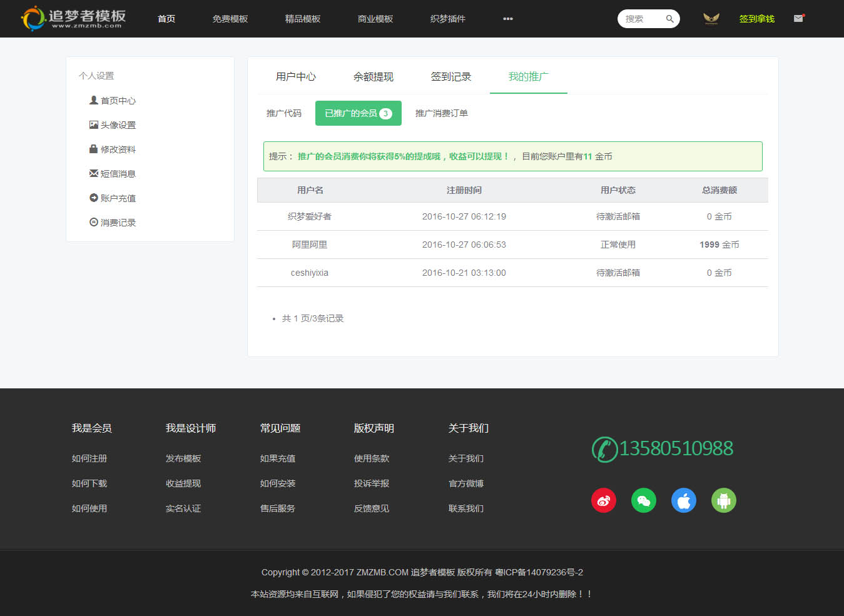Click the VIP wings badge icon
Screen dimensions: 844x616
pos(711,19)
